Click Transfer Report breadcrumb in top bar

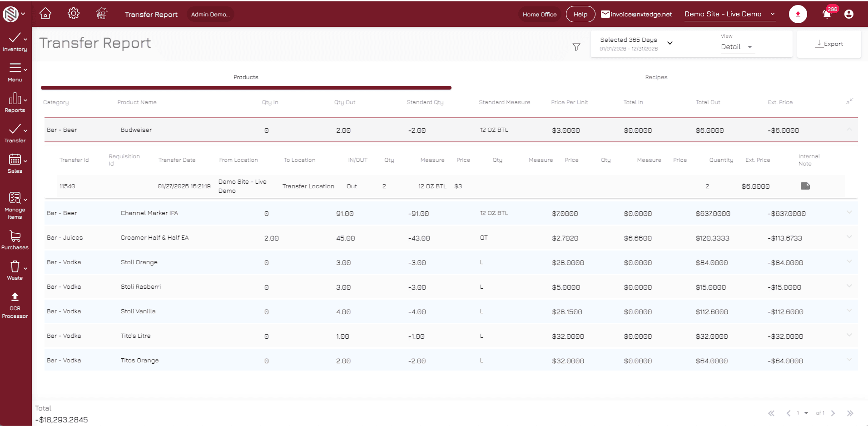tap(151, 14)
